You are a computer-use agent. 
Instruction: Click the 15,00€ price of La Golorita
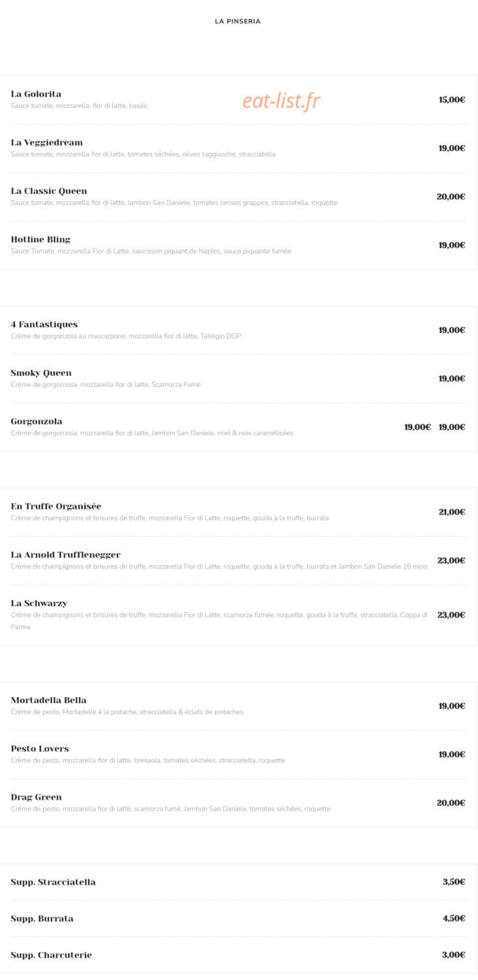[x=452, y=100]
